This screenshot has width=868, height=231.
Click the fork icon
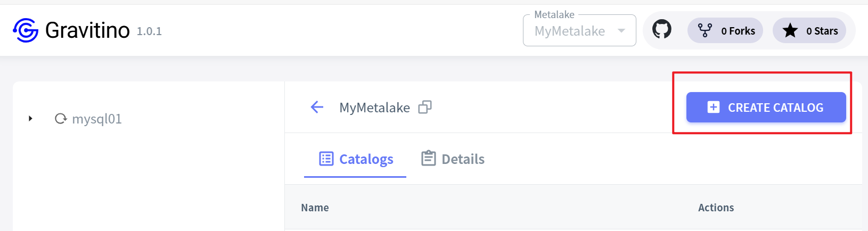tap(705, 30)
